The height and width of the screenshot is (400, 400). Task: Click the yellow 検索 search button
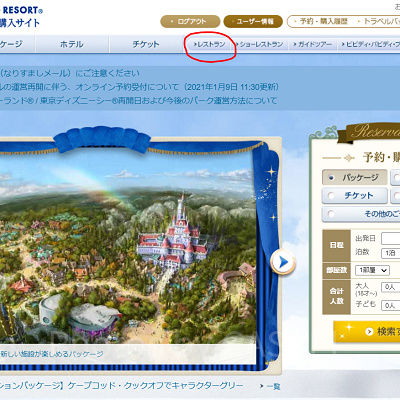tap(367, 331)
